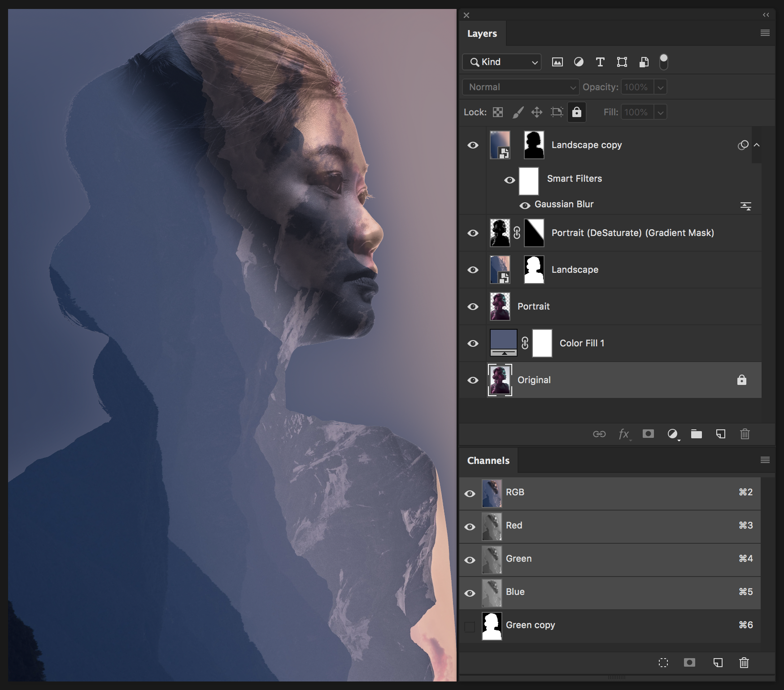Filter layers by adjustment layer type
The image size is (784, 690).
tap(579, 62)
